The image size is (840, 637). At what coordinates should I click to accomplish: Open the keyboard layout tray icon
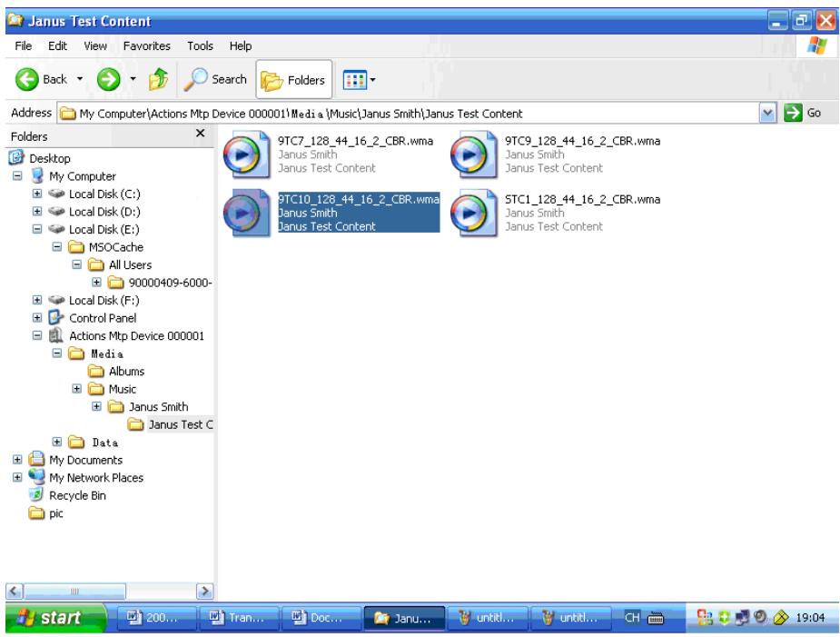coord(656,617)
